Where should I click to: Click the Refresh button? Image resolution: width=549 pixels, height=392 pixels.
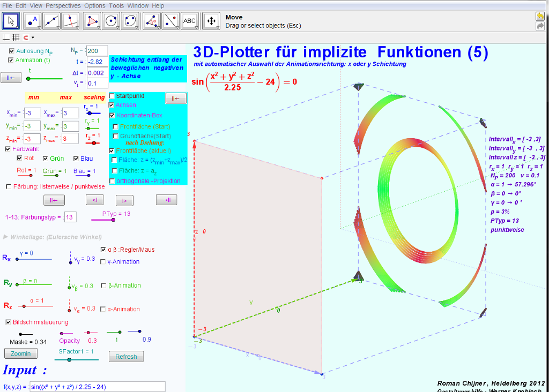tap(126, 357)
